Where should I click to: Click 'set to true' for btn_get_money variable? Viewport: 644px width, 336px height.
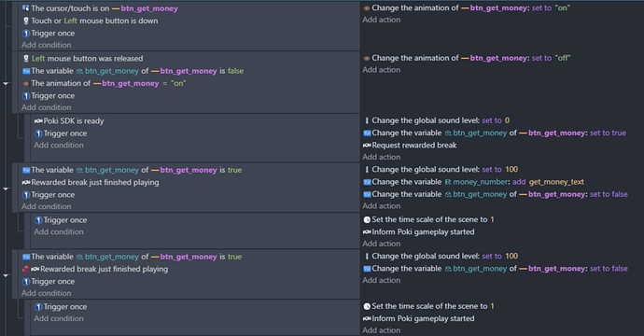click(x=608, y=133)
